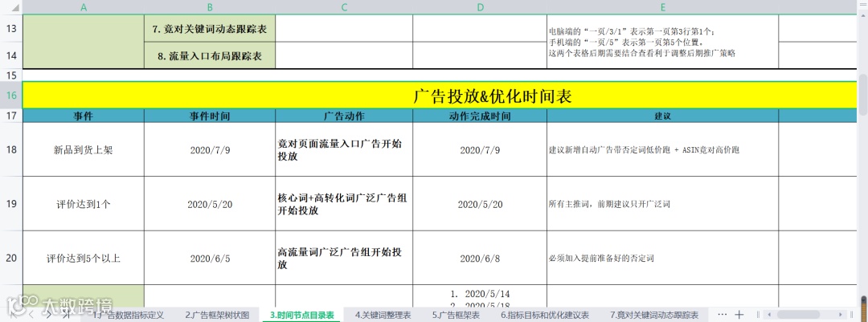The image size is (868, 322).
Task: Click horizontal scrollbar left arrow
Action: pyautogui.click(x=768, y=315)
